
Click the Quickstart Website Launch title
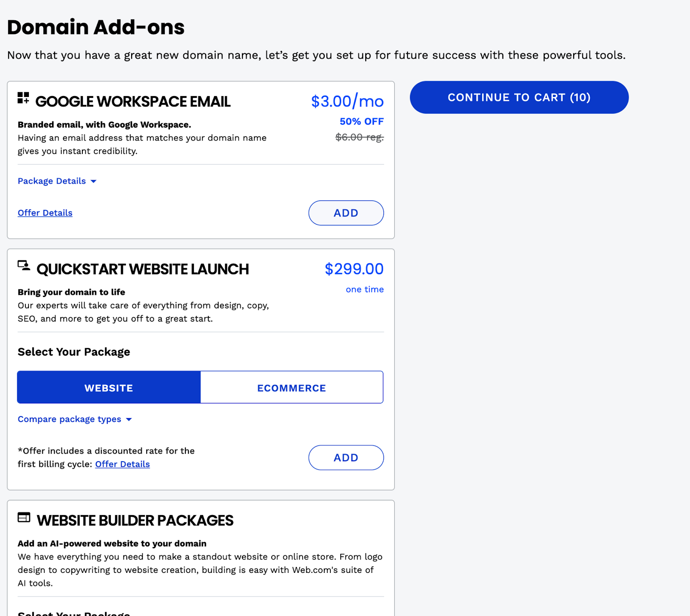(x=143, y=269)
